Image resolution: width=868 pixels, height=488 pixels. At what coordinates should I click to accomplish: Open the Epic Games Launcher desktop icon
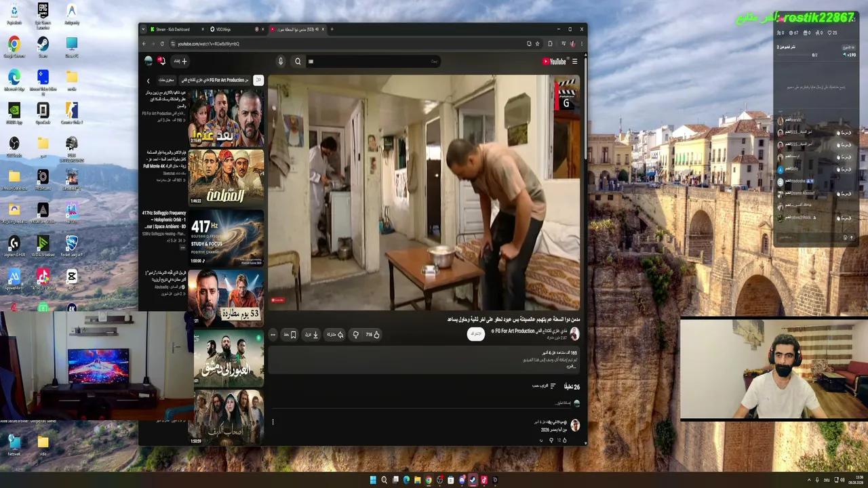coord(43,16)
